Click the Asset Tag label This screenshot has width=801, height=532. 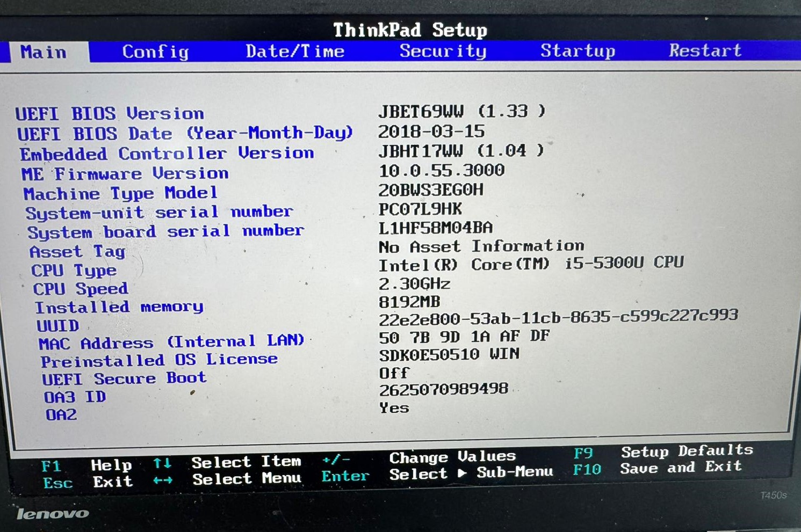click(x=77, y=252)
